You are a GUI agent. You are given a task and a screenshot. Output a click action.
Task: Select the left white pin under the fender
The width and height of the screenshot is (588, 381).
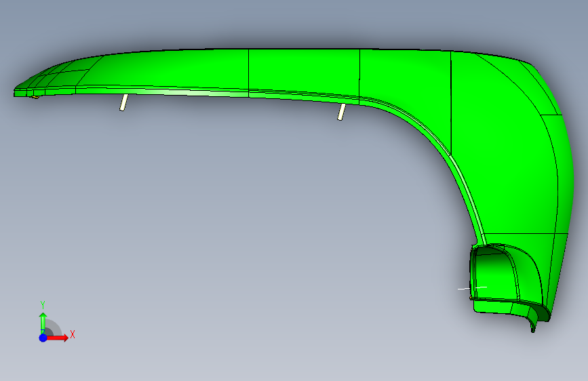pyautogui.click(x=123, y=102)
